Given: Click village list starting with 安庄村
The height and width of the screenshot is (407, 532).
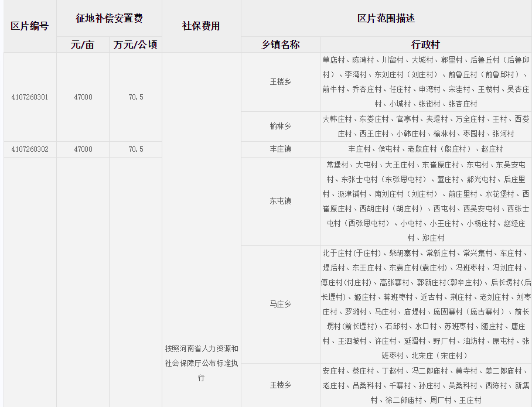Looking at the screenshot, I should click(x=426, y=385).
